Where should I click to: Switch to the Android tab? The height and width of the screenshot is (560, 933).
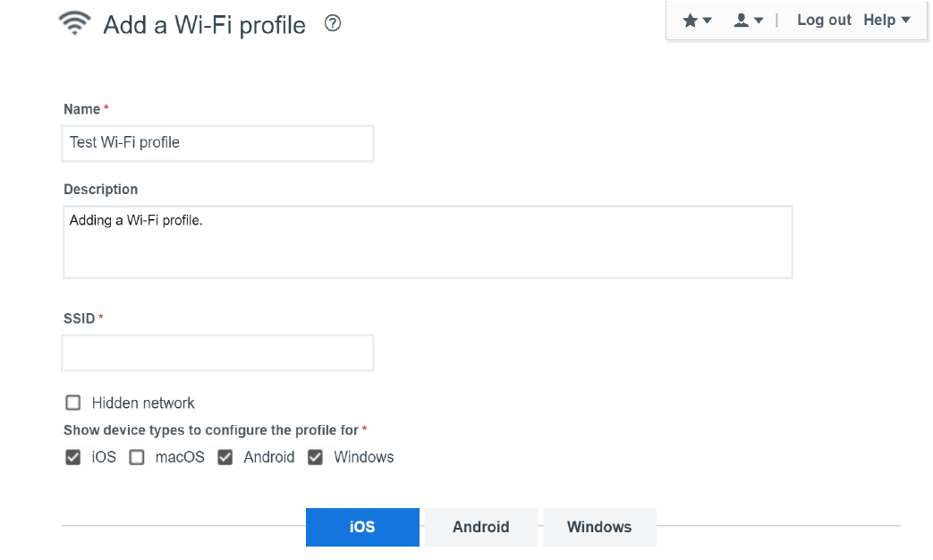pyautogui.click(x=480, y=527)
